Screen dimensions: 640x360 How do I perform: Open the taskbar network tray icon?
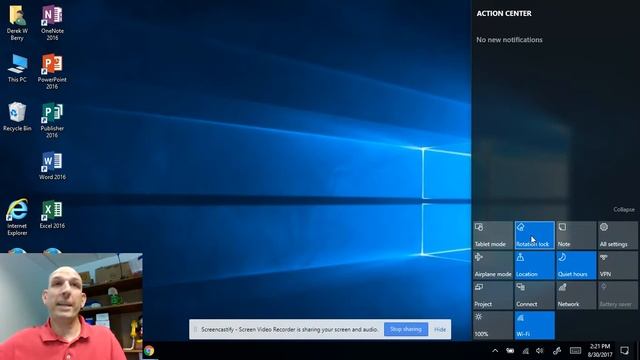pos(525,351)
